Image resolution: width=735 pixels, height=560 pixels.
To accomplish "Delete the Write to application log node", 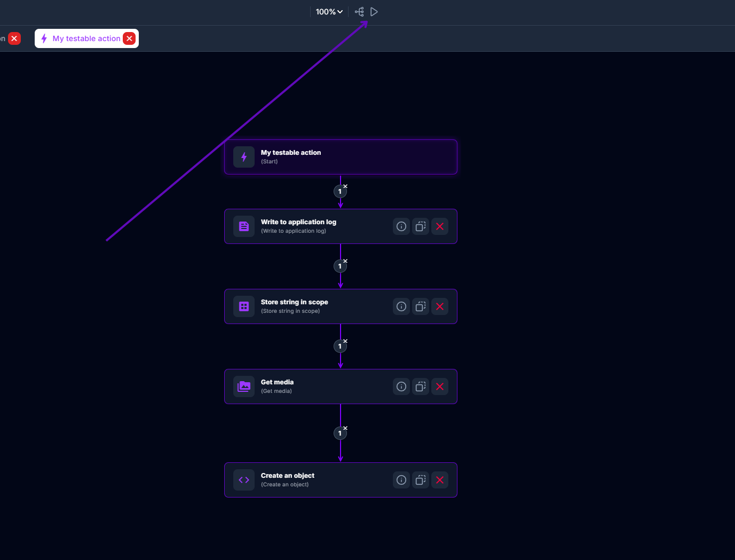I will coord(440,226).
